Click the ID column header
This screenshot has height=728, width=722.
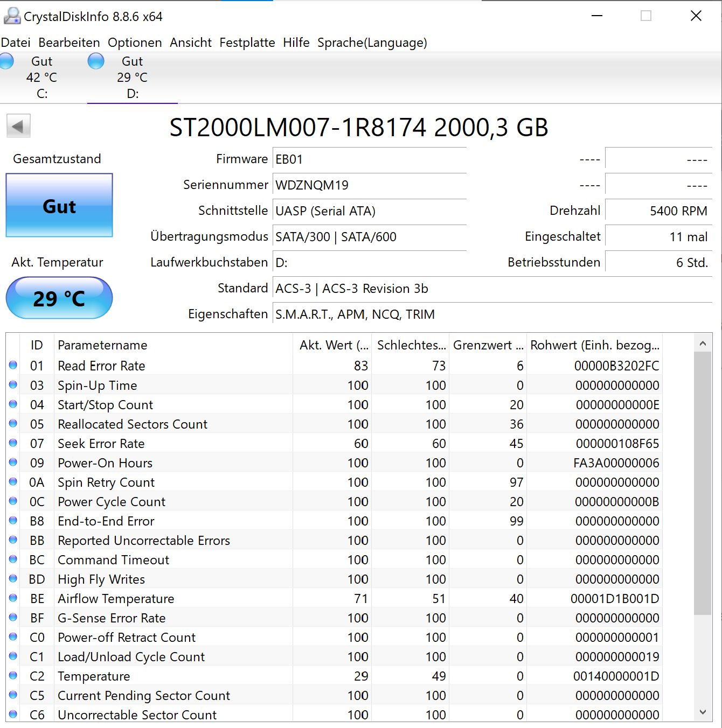pos(37,345)
